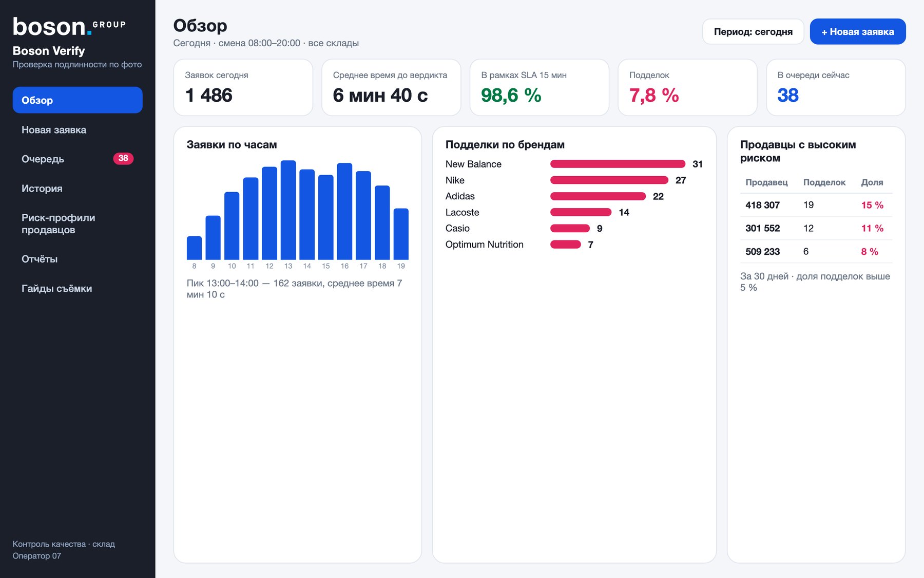Select the Lacoste brand label
The width and height of the screenshot is (924, 578).
[462, 212]
